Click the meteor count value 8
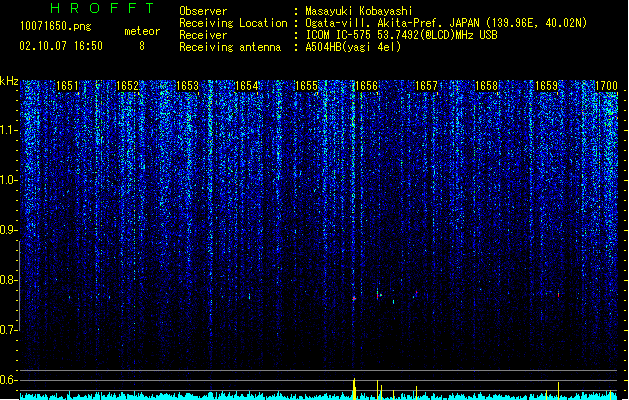The height and width of the screenshot is (400, 629). pos(142,46)
